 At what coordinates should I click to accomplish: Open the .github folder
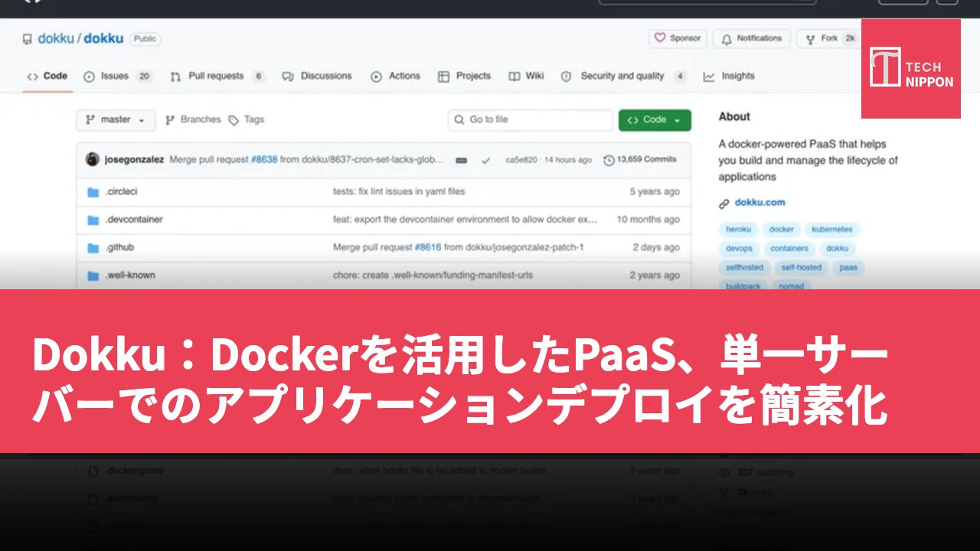(119, 248)
